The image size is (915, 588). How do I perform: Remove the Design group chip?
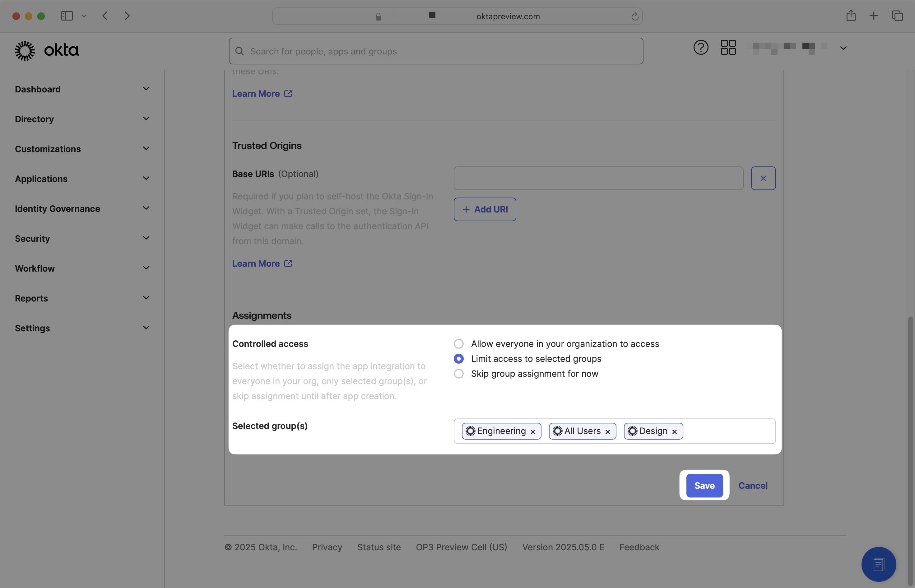674,432
